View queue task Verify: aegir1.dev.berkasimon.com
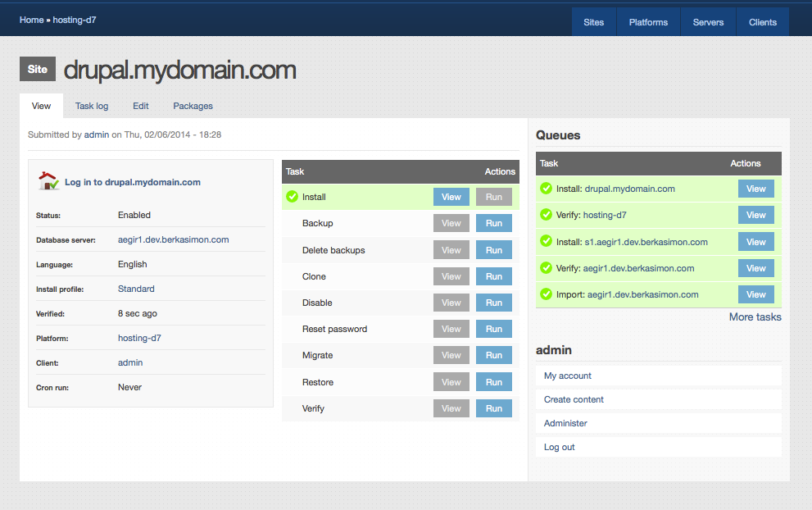 click(756, 268)
